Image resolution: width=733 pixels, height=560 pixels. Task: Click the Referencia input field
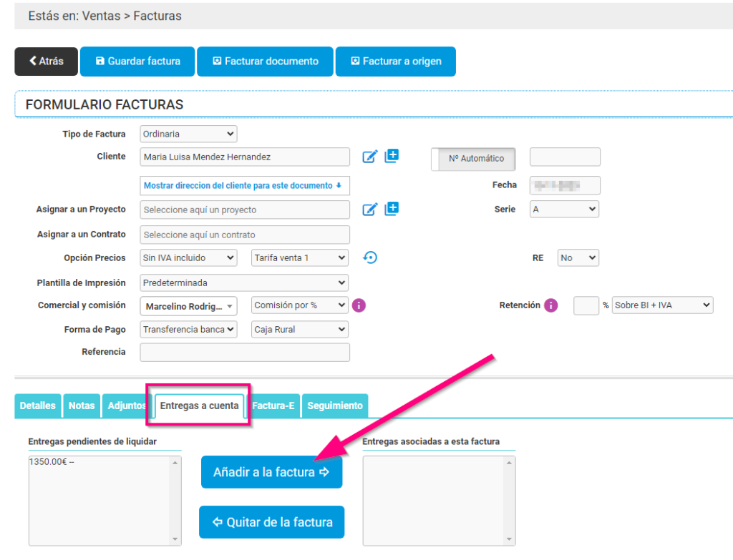[245, 353]
